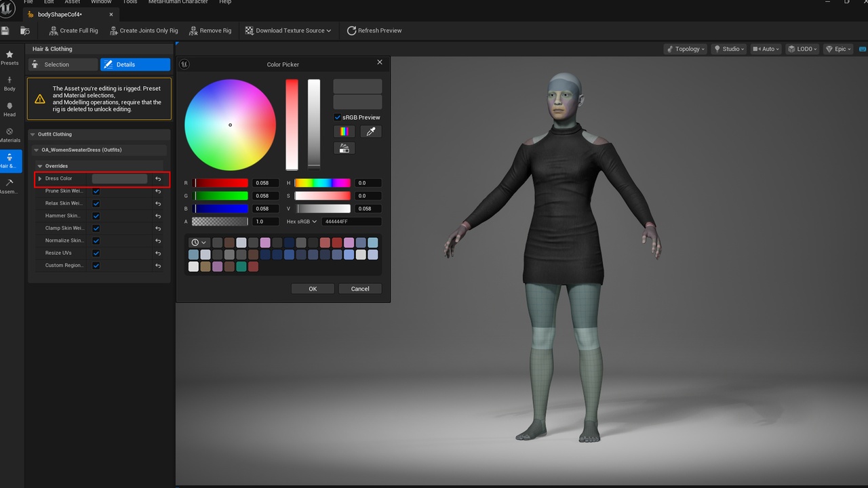This screenshot has width=868, height=488.
Task: Uncheck Custom Region checkbox
Action: (x=96, y=265)
